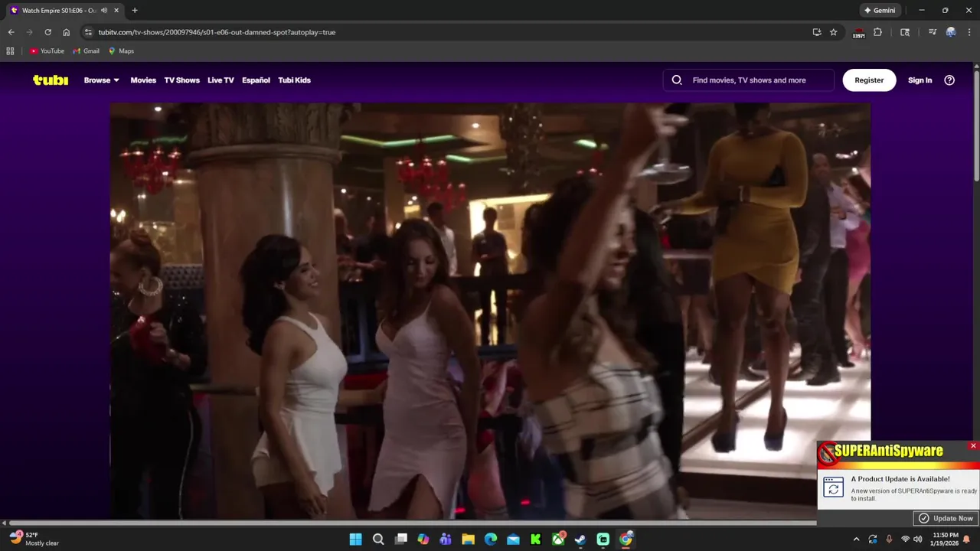Click the address bar URL
This screenshot has width=980, height=551.
click(217, 32)
